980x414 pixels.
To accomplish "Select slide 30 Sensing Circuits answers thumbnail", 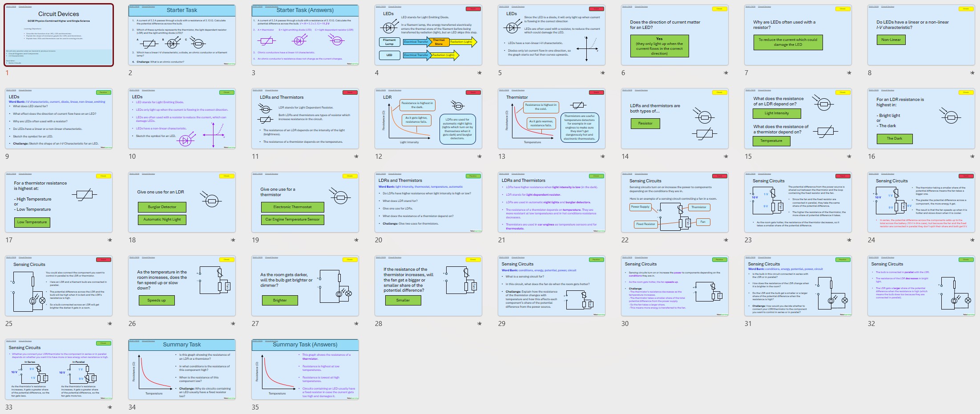I will pos(675,286).
